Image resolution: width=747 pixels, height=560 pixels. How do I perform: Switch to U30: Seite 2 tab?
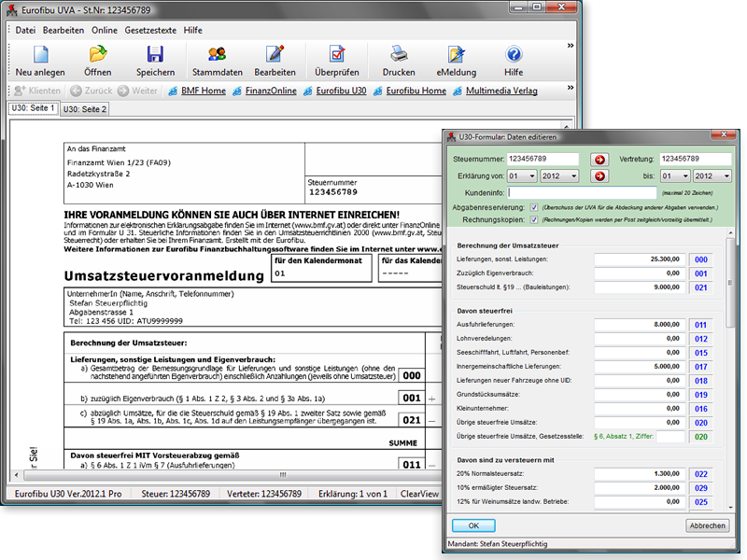(x=85, y=109)
